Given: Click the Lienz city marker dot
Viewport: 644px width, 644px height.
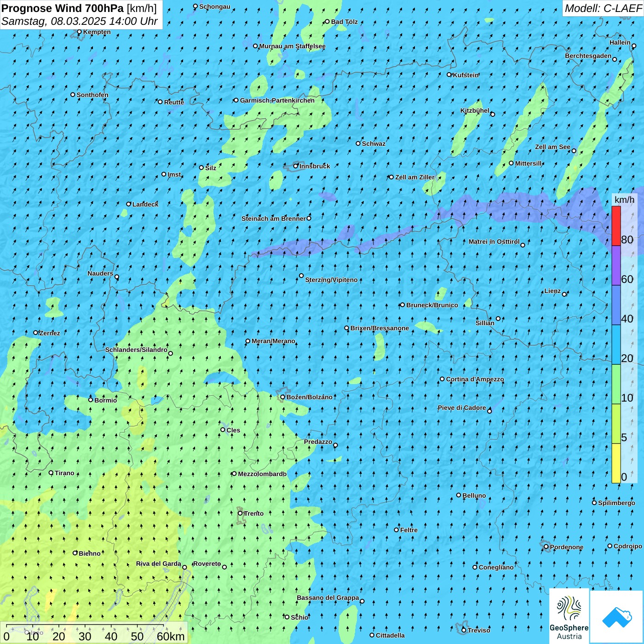Looking at the screenshot, I should click(x=564, y=294).
